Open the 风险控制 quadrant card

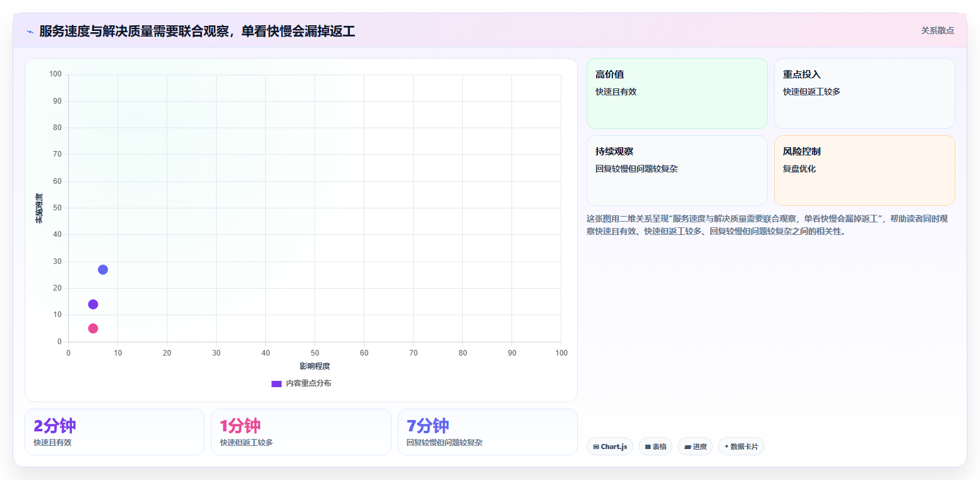[x=864, y=171]
